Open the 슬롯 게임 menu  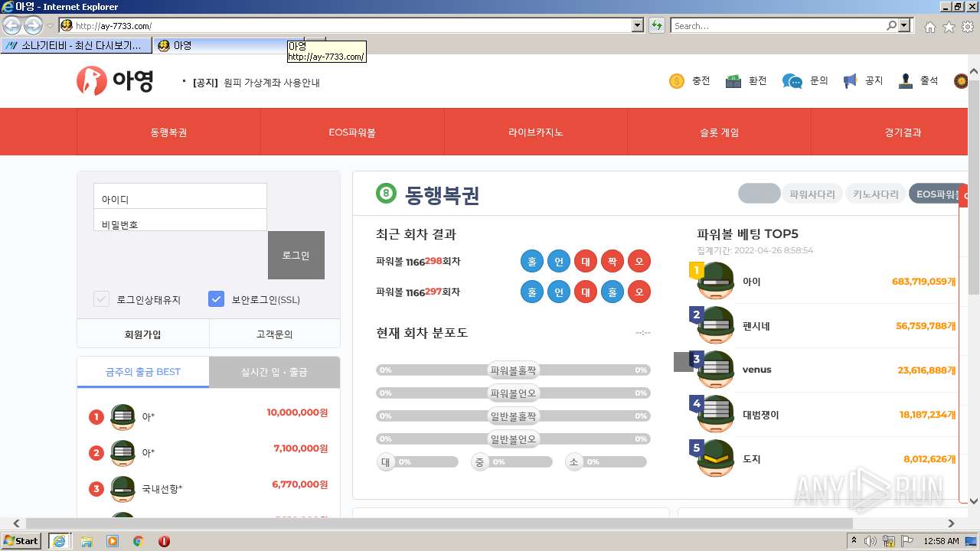719,132
